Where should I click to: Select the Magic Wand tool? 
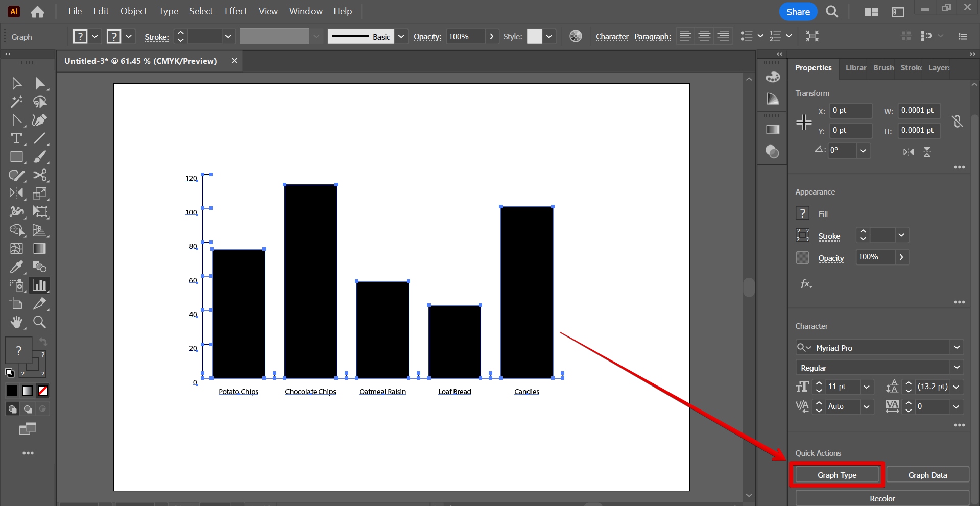(16, 102)
